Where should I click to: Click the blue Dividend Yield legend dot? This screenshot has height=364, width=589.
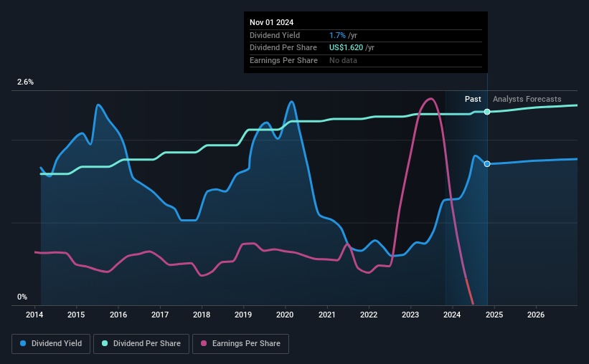pyautogui.click(x=23, y=343)
